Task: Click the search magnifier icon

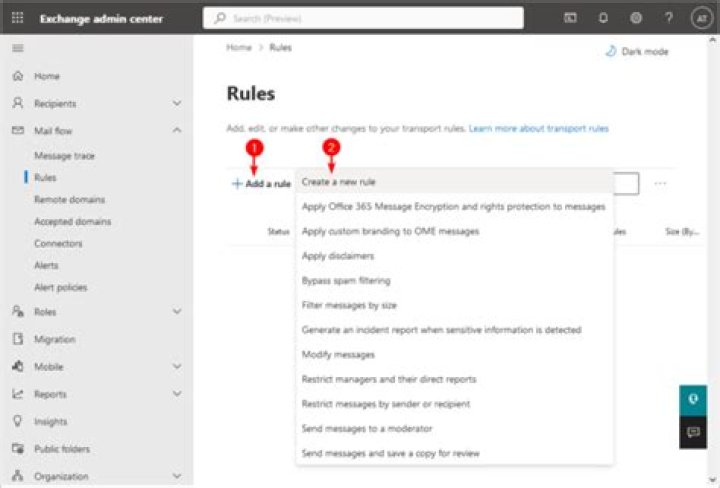Action: point(220,18)
